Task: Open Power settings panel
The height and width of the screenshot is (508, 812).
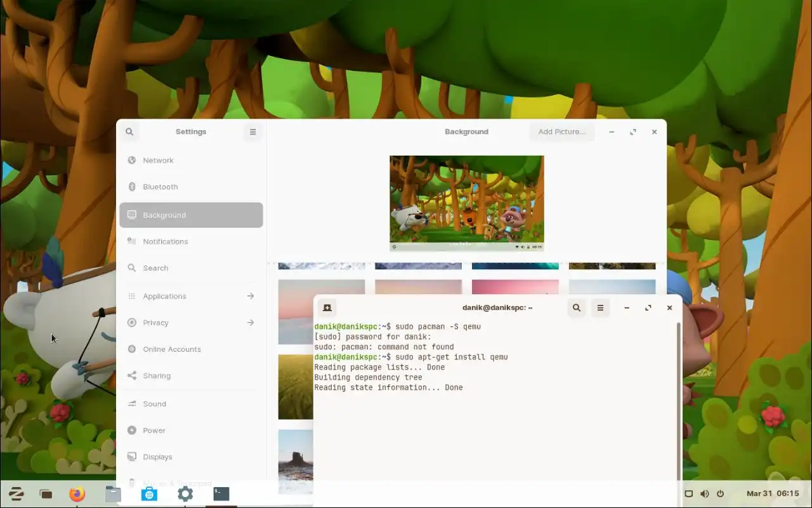Action: tap(191, 431)
